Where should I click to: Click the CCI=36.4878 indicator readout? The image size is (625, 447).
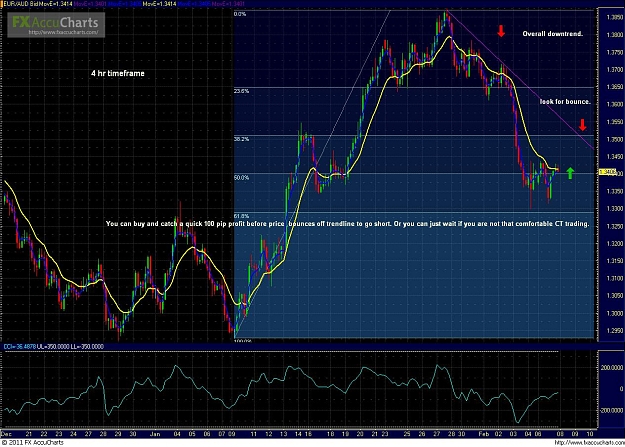point(20,347)
